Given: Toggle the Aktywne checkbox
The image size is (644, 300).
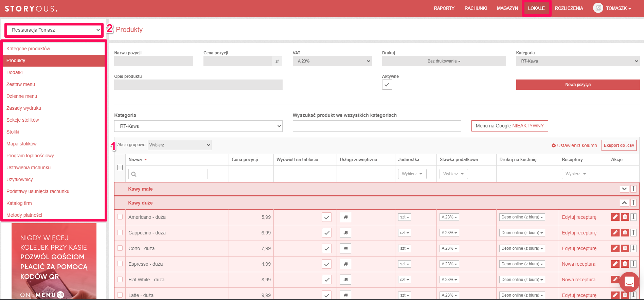Looking at the screenshot, I should click(x=387, y=85).
